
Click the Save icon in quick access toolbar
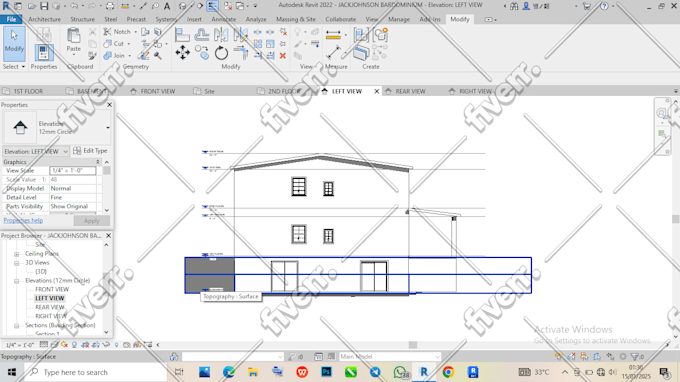coord(44,6)
